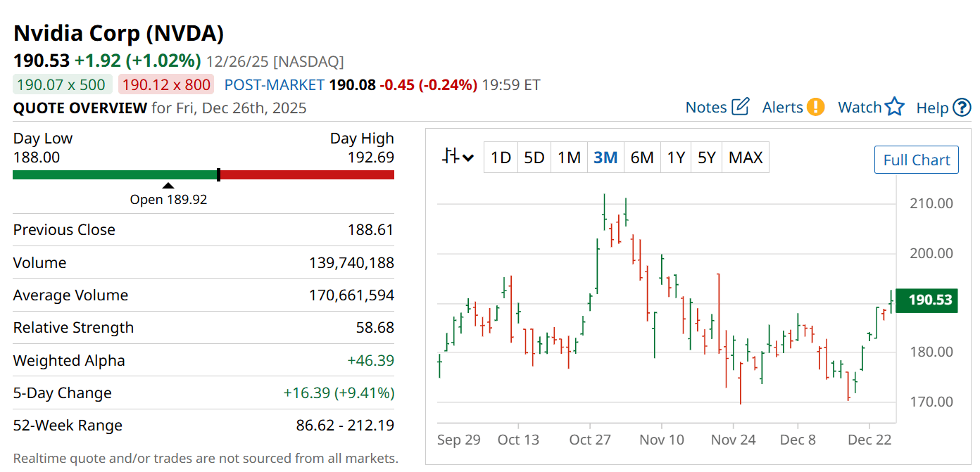Image resolution: width=980 pixels, height=472 pixels.
Task: Click the Open 189.92 triangle marker
Action: 168,186
